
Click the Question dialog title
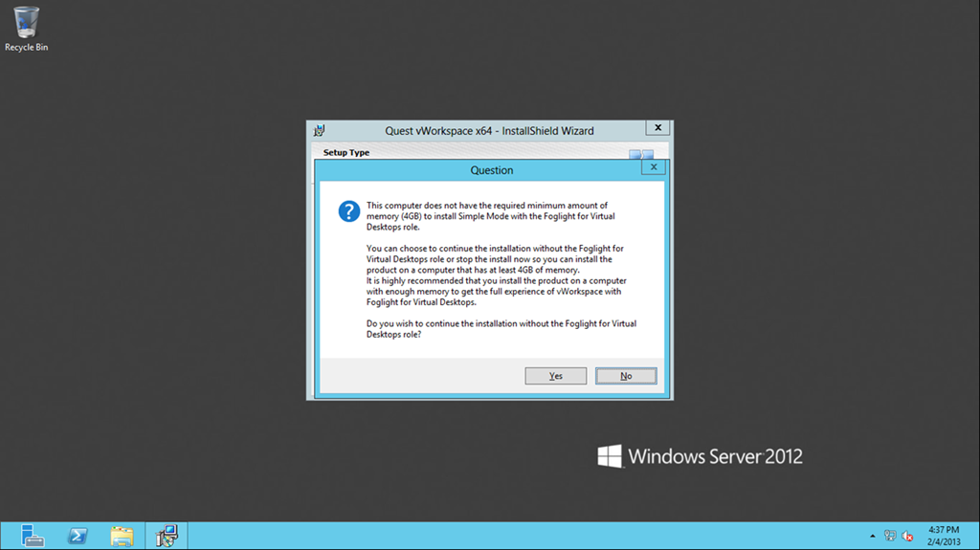pyautogui.click(x=492, y=170)
